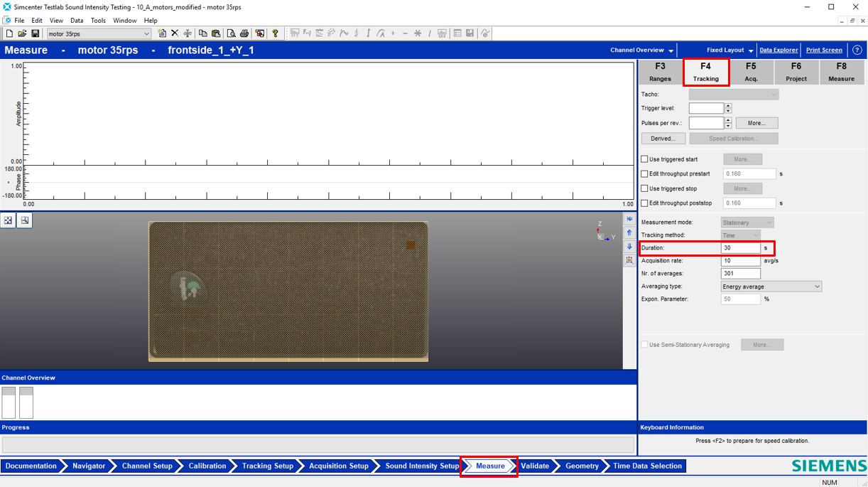
Task: Click the Paste clipboard toolbar icon
Action: pos(215,33)
